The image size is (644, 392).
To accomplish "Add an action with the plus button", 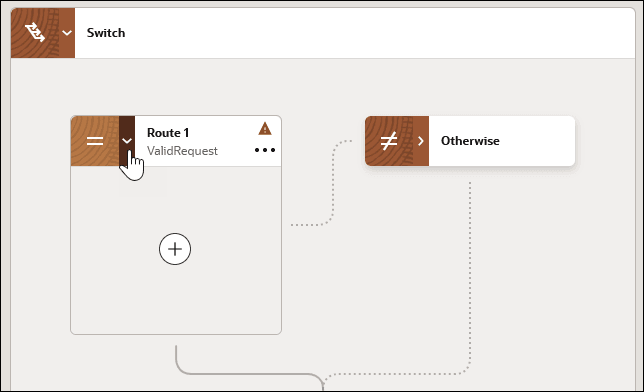I will click(x=175, y=249).
